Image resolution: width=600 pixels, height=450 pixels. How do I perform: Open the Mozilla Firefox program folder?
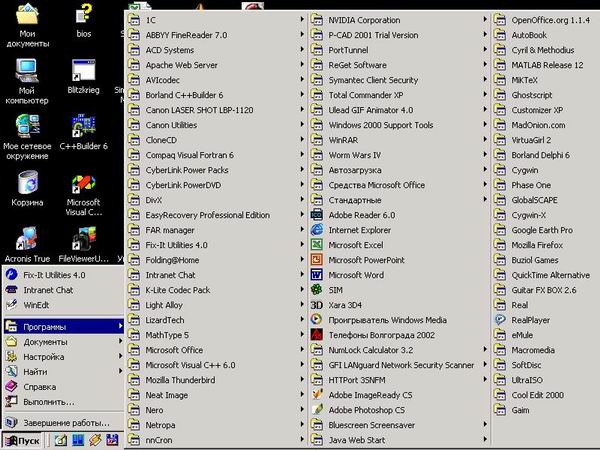click(x=546, y=245)
